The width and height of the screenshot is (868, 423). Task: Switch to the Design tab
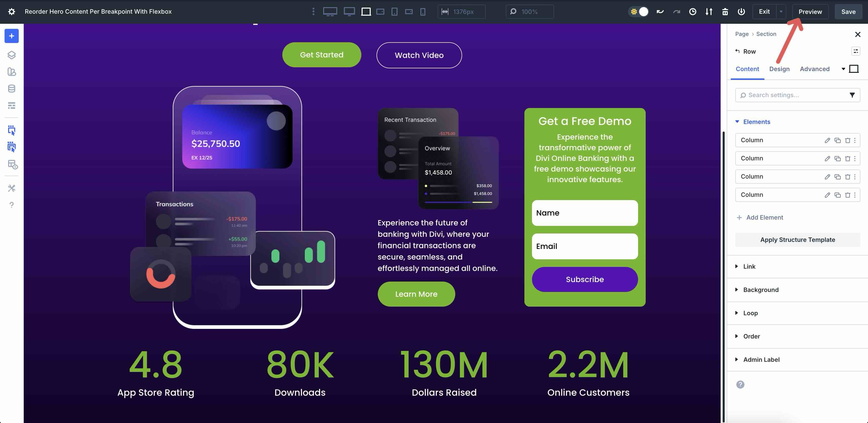(x=779, y=69)
